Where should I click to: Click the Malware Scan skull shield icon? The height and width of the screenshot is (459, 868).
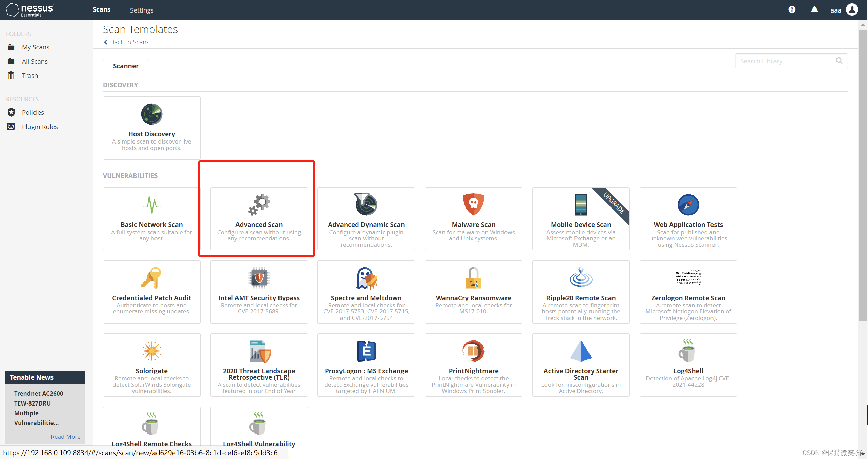click(473, 204)
